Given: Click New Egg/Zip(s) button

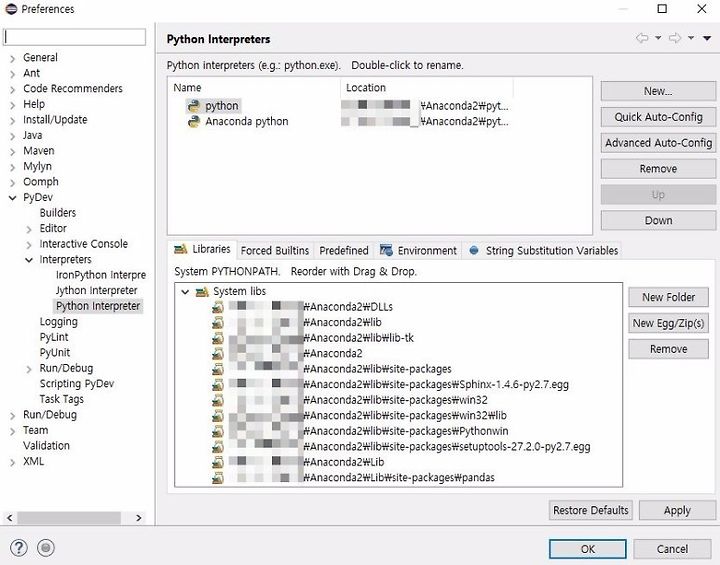Looking at the screenshot, I should tap(668, 323).
